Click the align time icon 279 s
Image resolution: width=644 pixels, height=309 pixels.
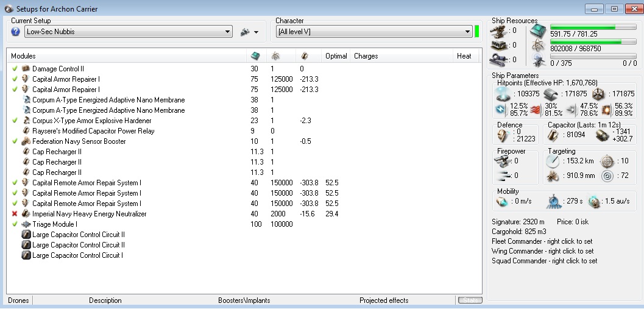[553, 201]
